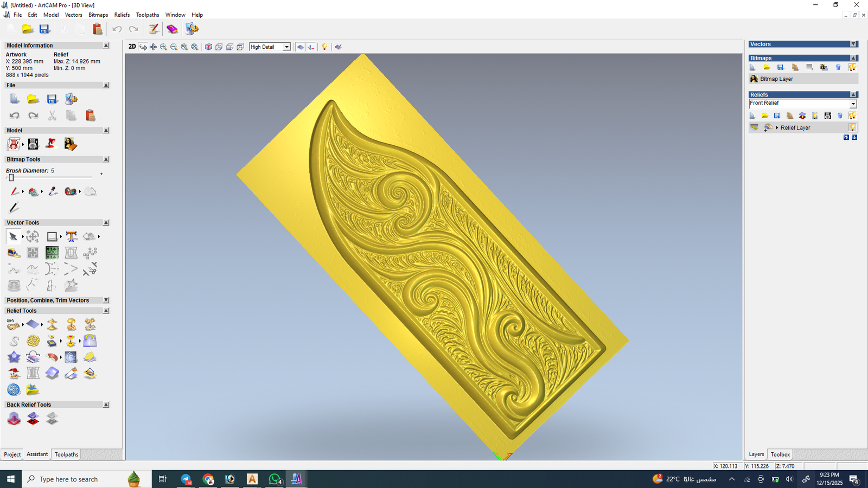Image resolution: width=868 pixels, height=488 pixels.
Task: Switch to 2D view button
Action: click(132, 47)
